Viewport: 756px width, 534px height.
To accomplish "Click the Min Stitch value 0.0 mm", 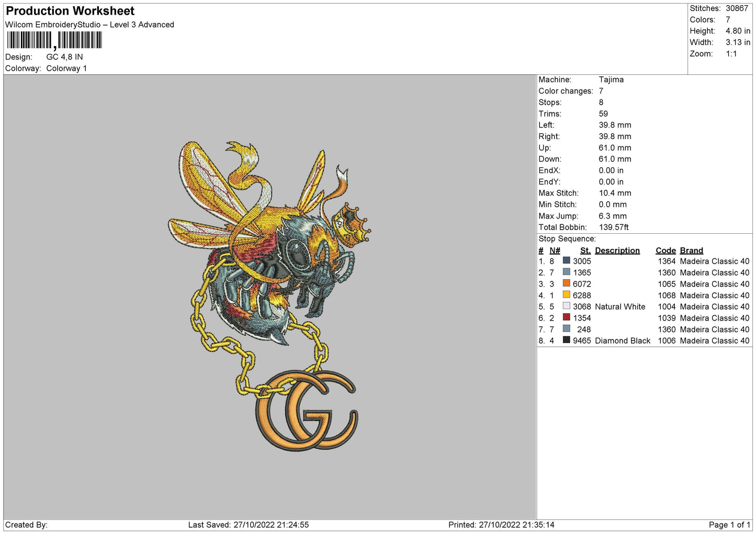I will pos(613,204).
